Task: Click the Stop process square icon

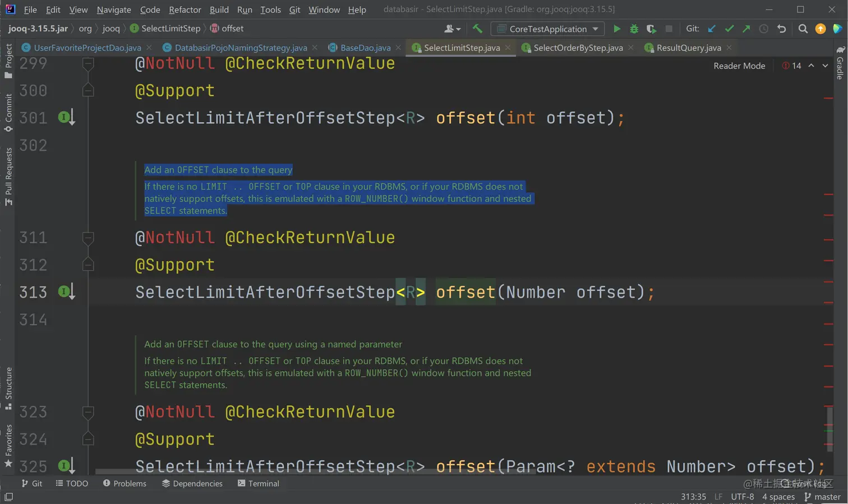Action: pos(669,29)
